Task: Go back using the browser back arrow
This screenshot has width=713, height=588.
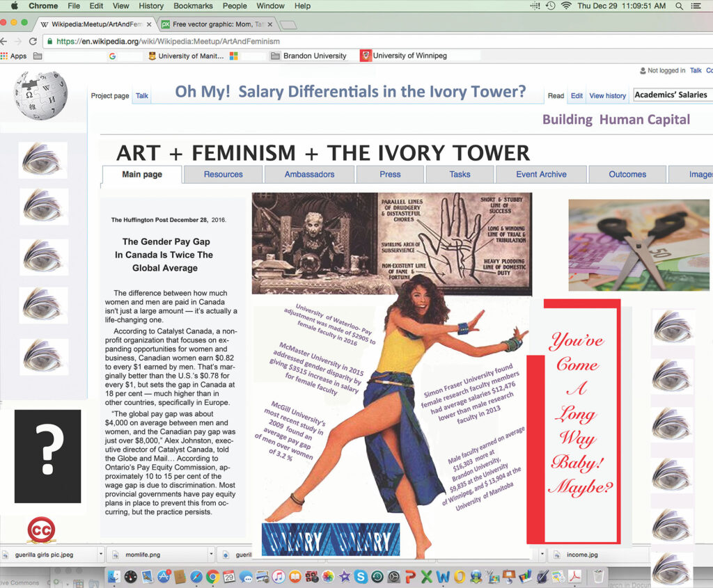Action: pos(3,41)
